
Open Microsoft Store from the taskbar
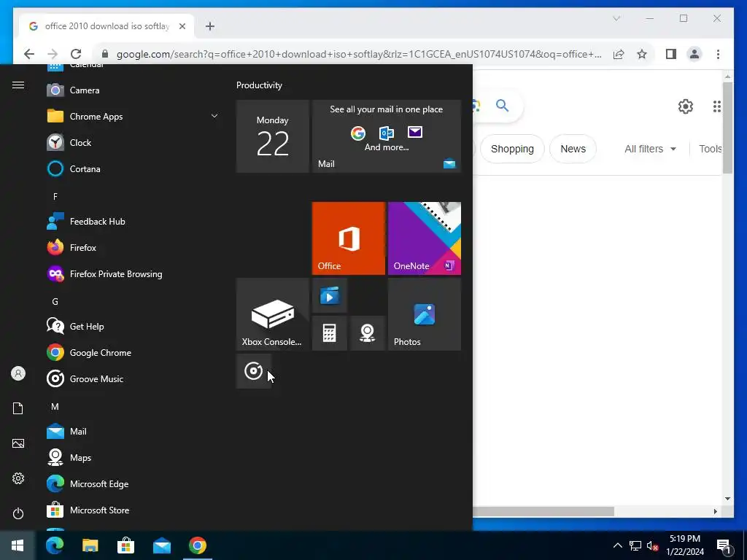tap(125, 545)
